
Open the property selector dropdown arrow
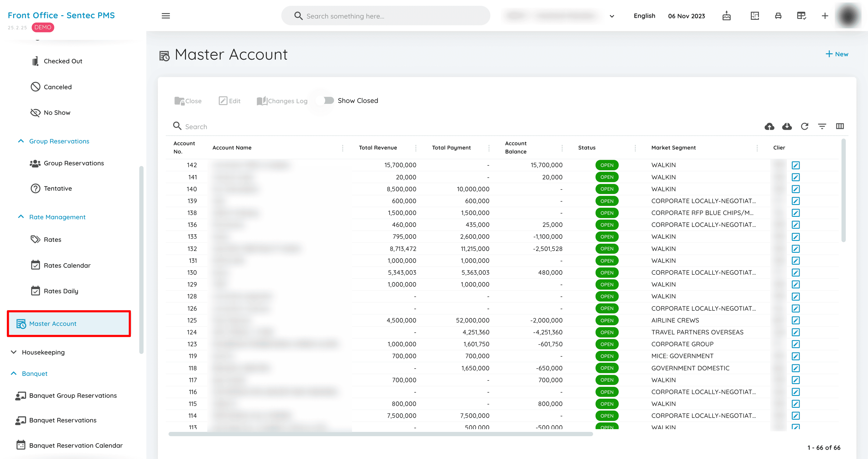[x=612, y=16]
